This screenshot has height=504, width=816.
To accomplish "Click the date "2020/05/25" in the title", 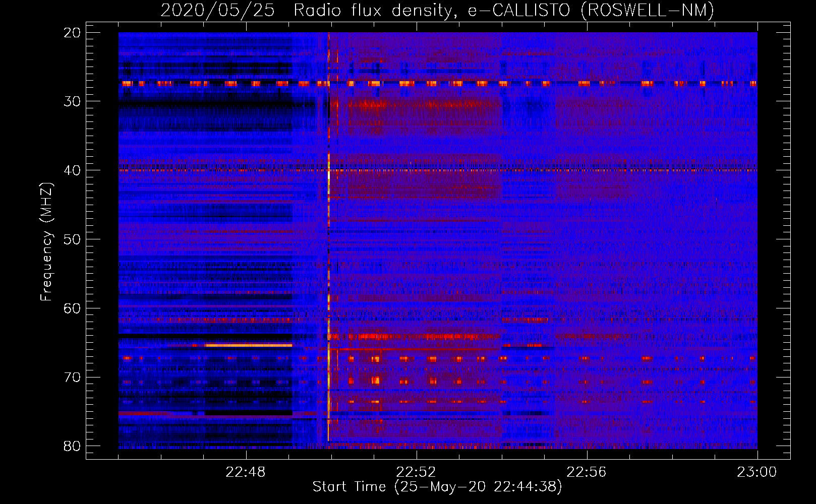I will pyautogui.click(x=217, y=10).
